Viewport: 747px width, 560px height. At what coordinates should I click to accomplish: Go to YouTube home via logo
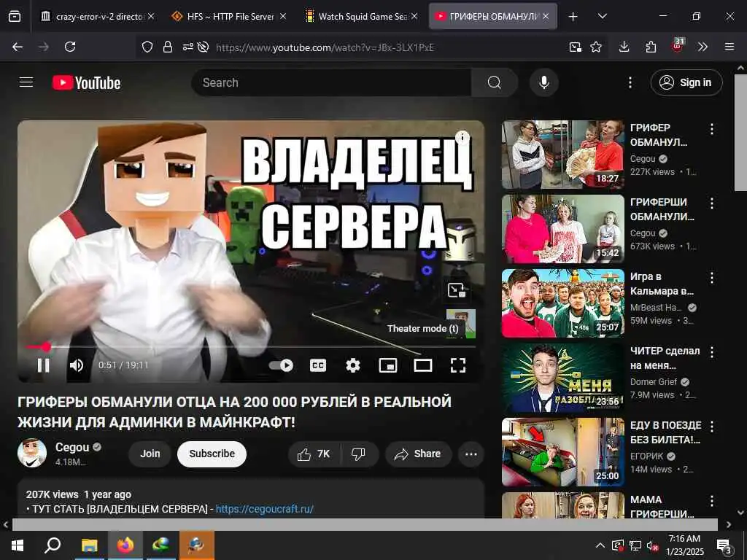86,83
